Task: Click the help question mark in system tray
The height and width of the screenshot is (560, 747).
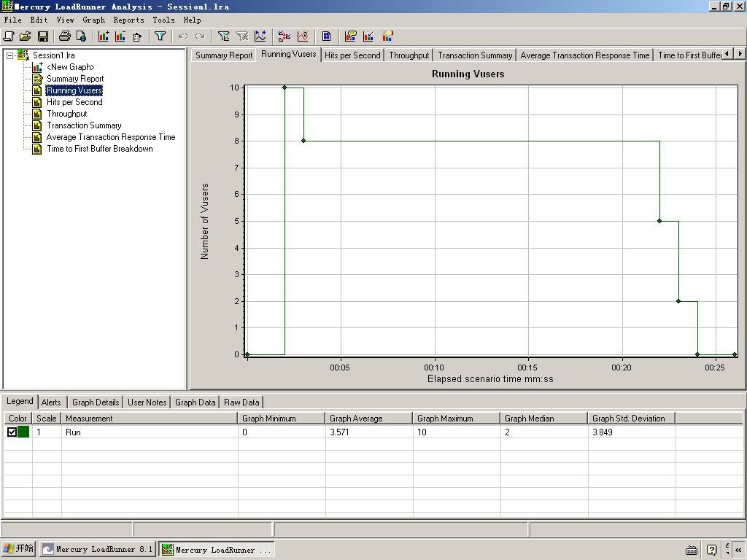Action: [711, 550]
